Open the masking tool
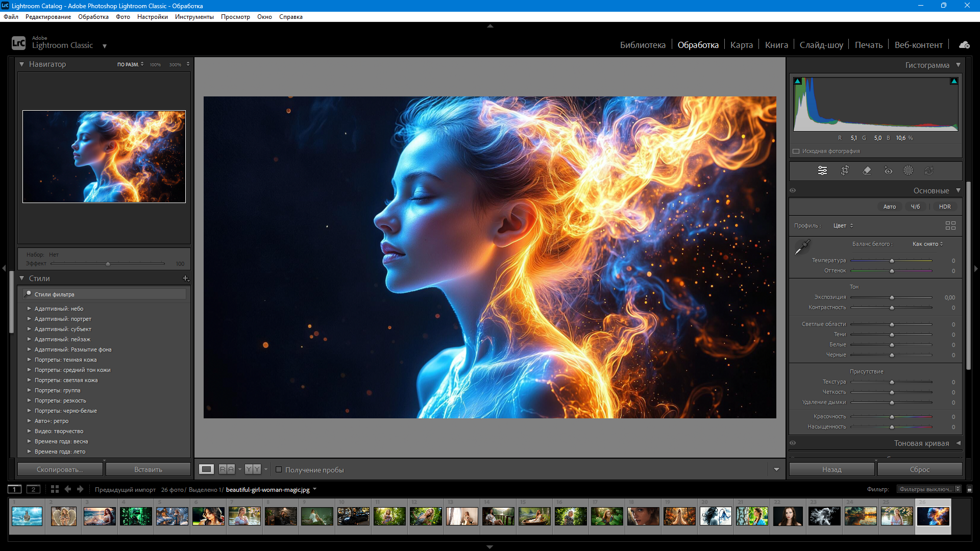The height and width of the screenshot is (551, 980). pos(908,170)
